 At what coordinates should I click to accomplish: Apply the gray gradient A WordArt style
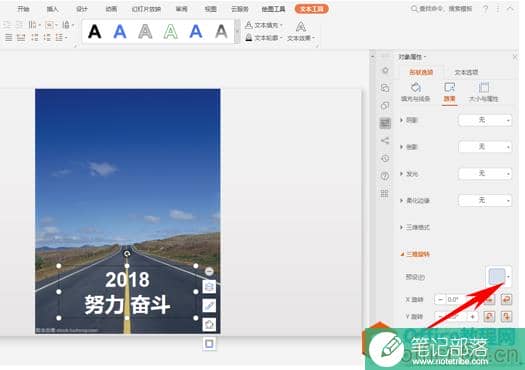tap(221, 32)
